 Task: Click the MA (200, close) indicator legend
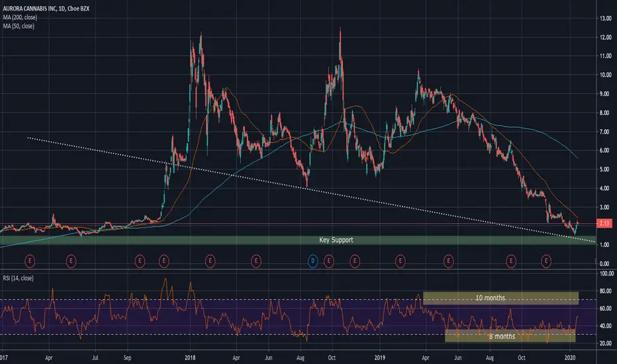pyautogui.click(x=20, y=17)
